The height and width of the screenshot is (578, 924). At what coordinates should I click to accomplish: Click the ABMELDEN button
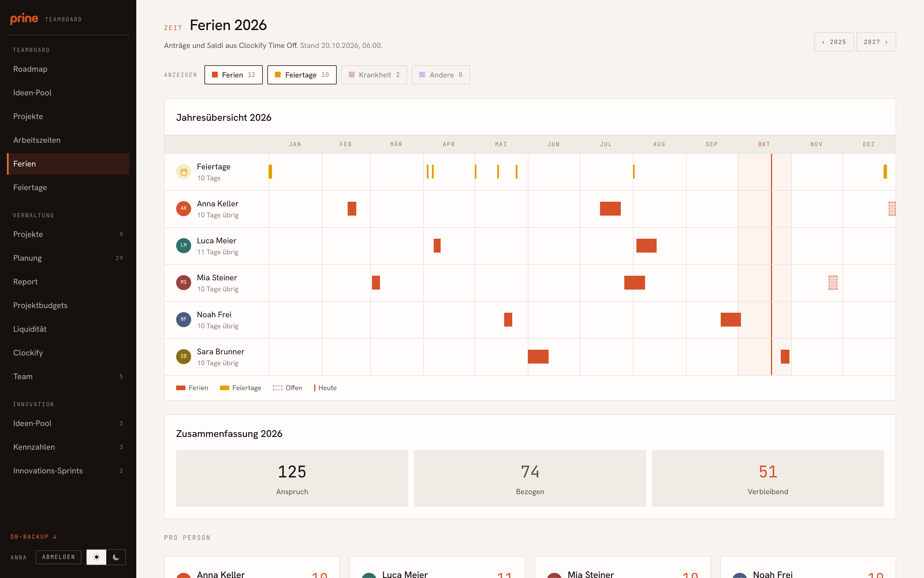coord(58,557)
